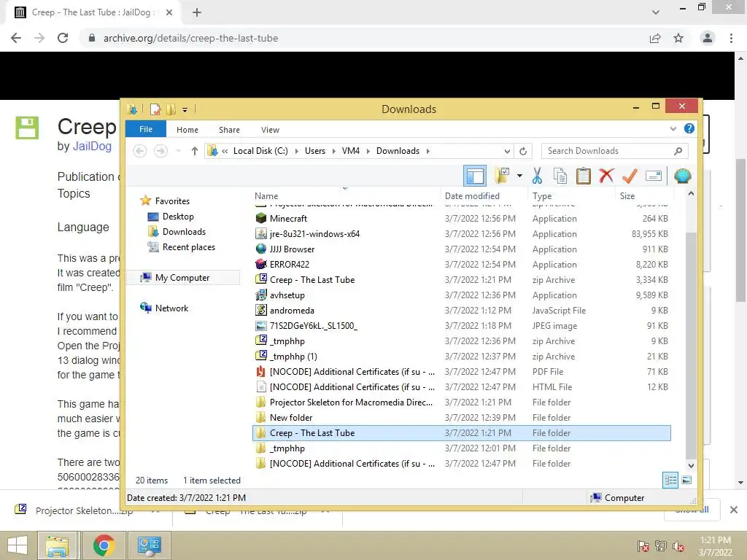This screenshot has height=560, width=747.
Task: Click the Explorer Forward arrow button
Action: (160, 151)
